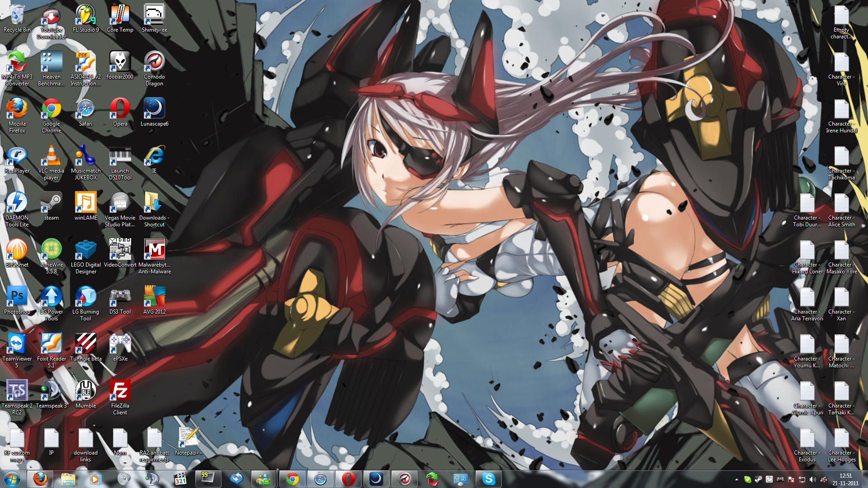Viewport: 868px width, 488px height.
Task: Select the steam desktop icon
Action: pyautogui.click(x=52, y=207)
